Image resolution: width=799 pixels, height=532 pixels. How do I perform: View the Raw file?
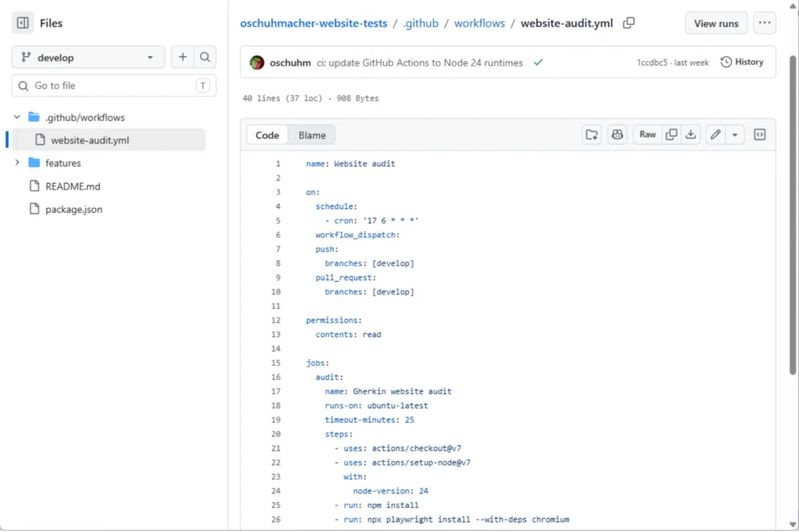[648, 134]
